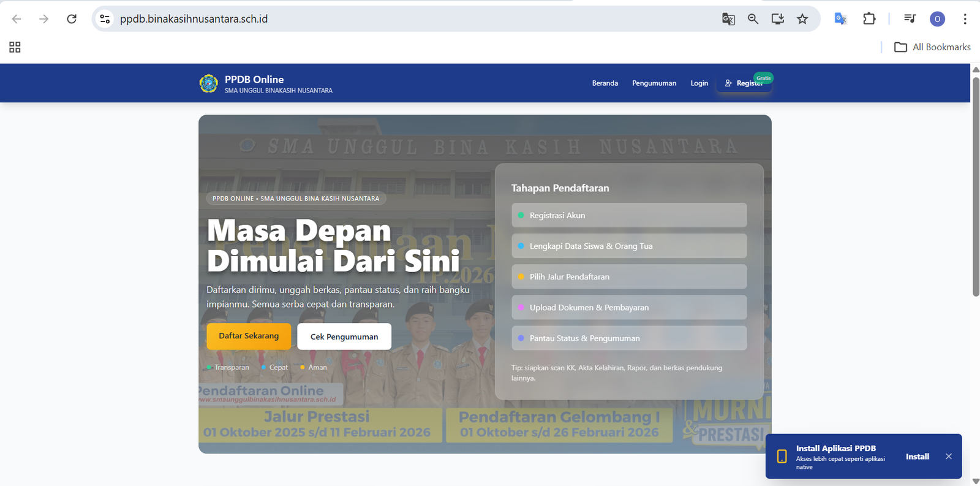
Task: Click the scrollbar up arrow
Action: point(976,69)
